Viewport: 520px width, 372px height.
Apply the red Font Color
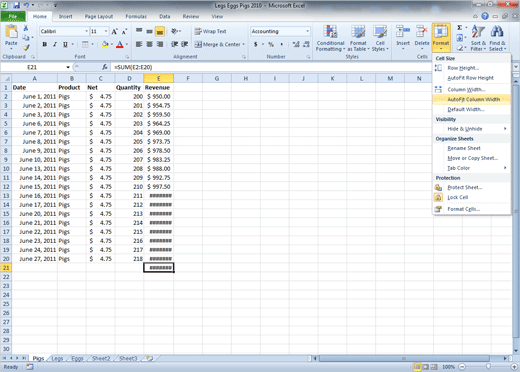coord(120,44)
